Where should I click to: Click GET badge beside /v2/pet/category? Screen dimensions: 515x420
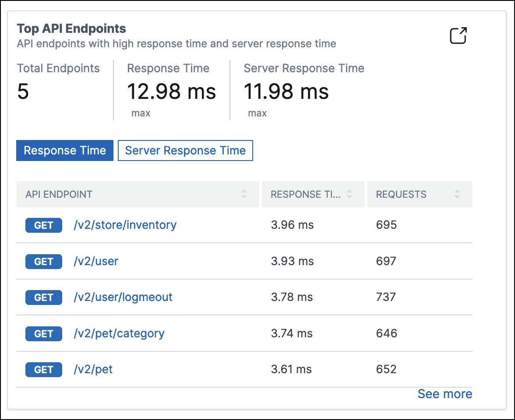(44, 334)
